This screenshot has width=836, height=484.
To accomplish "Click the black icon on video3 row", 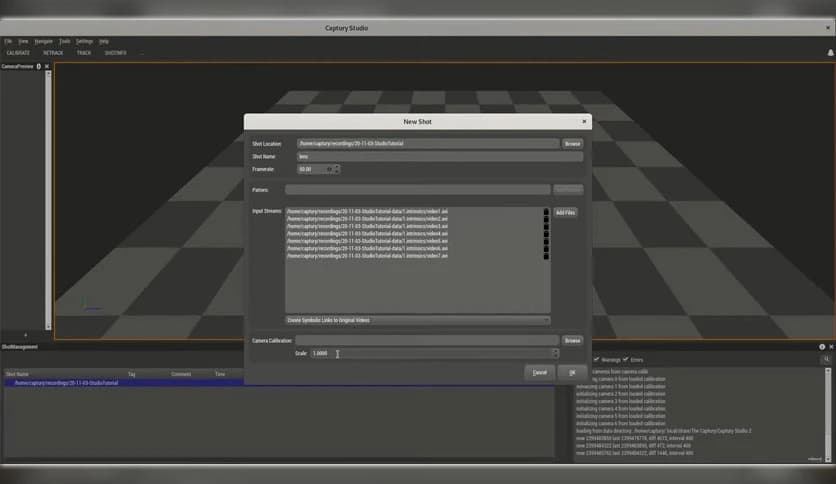I will tap(546, 227).
